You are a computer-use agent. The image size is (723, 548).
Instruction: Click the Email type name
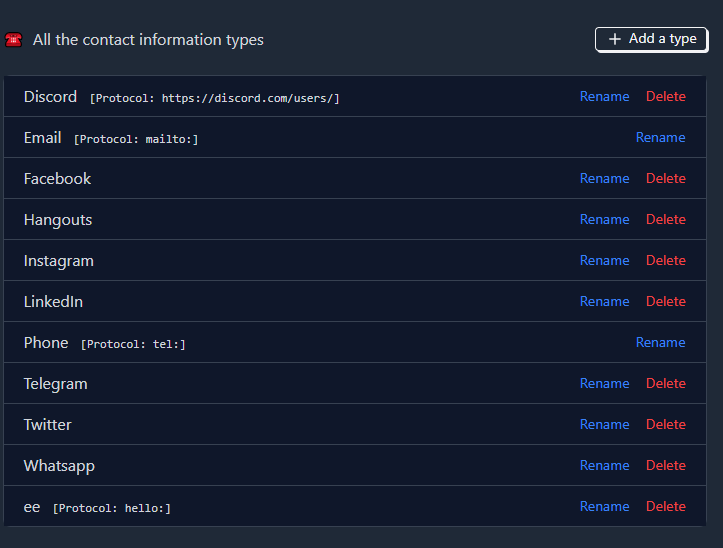pyautogui.click(x=42, y=138)
